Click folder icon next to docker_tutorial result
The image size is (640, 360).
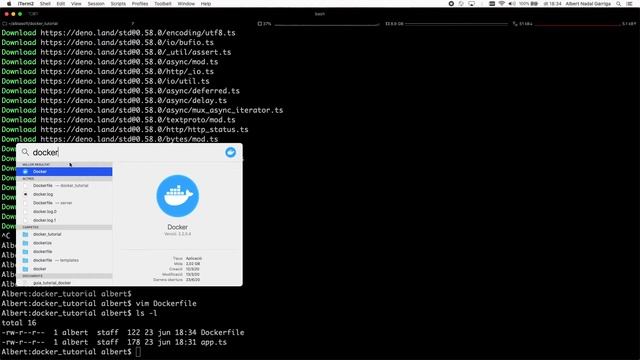25,234
